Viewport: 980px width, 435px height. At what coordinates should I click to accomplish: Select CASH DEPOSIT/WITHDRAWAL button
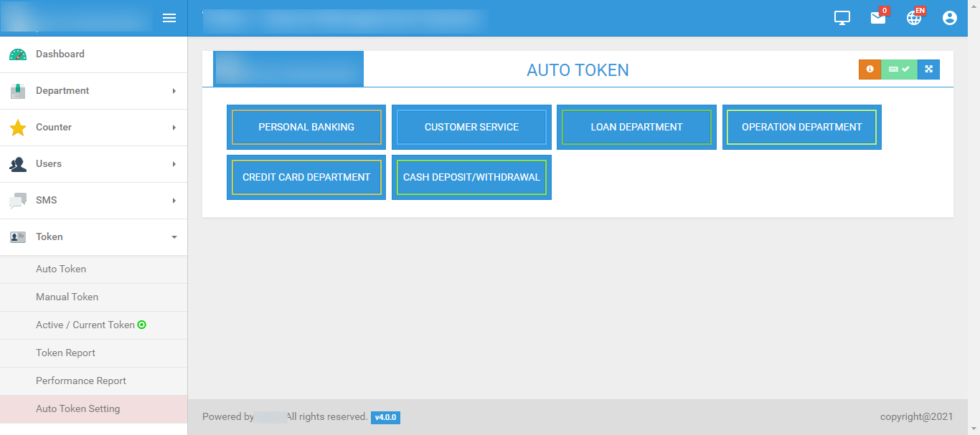pos(471,177)
